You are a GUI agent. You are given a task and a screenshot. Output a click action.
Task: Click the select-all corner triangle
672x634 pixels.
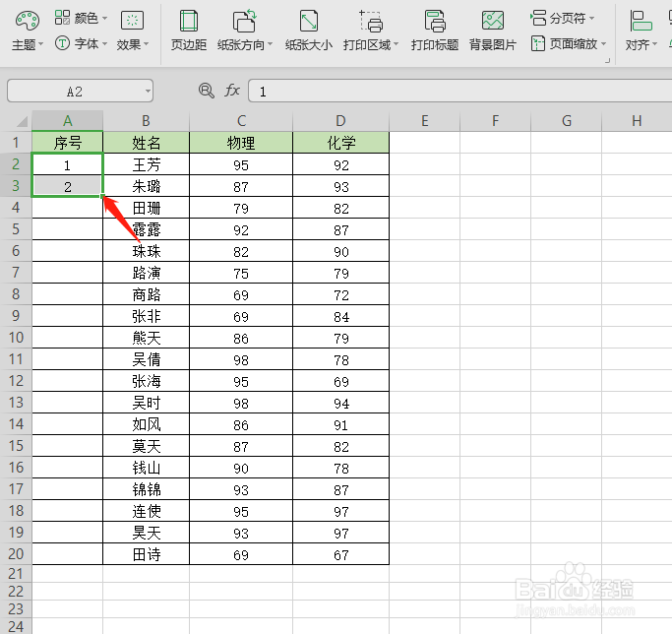tap(23, 121)
